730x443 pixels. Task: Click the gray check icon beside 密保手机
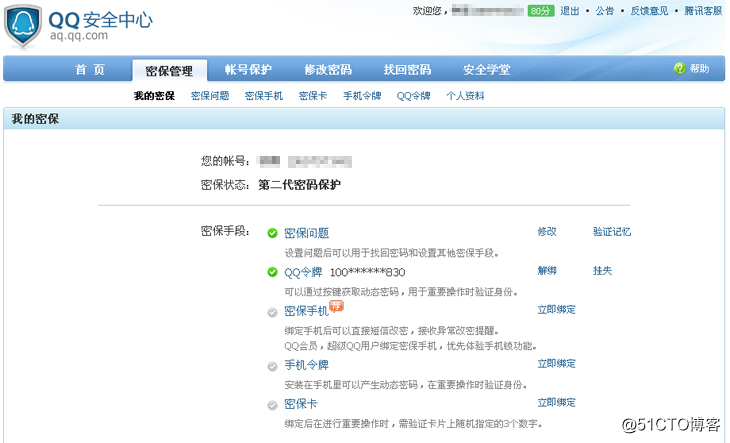[272, 312]
